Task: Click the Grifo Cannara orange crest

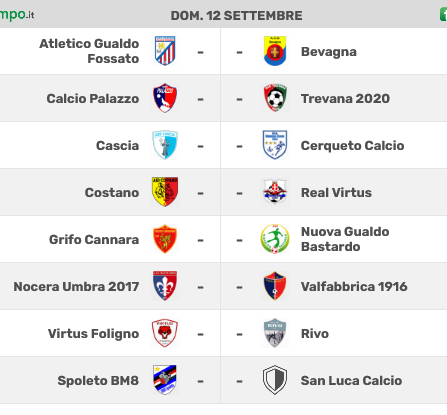Action: [x=165, y=239]
